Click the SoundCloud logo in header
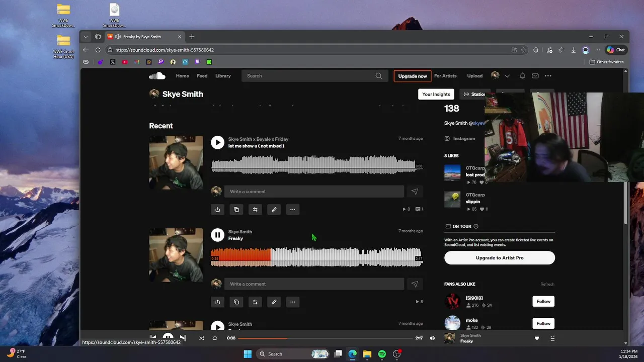 coord(157,76)
